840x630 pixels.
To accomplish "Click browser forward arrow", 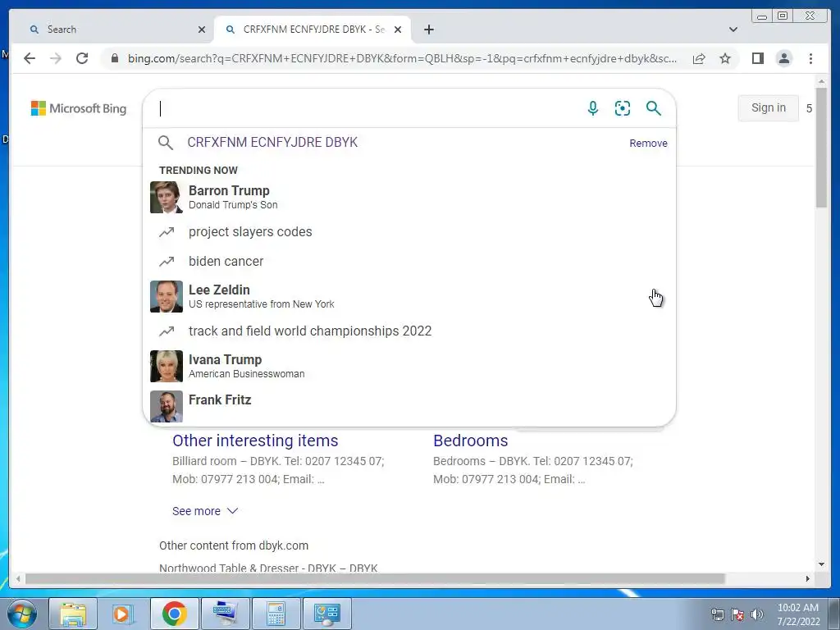I will tap(55, 58).
